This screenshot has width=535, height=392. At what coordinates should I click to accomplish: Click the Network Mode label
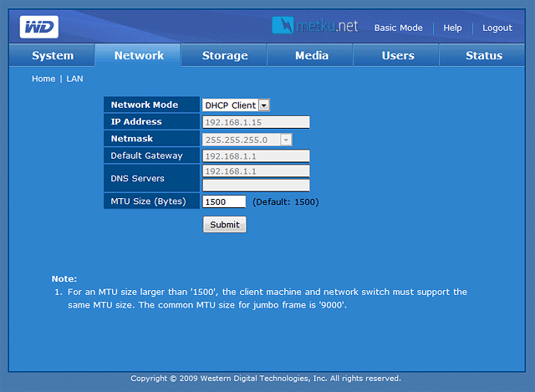click(x=145, y=104)
